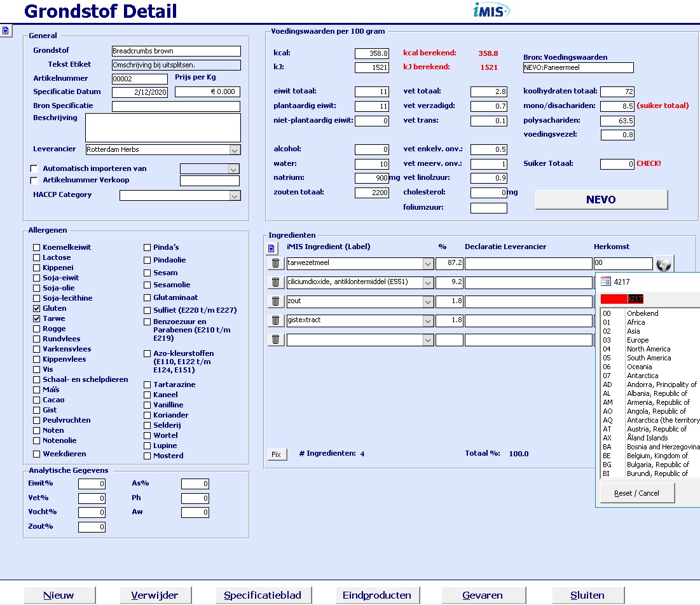The width and height of the screenshot is (700, 605).
Task: Click the Verwijder button
Action: pyautogui.click(x=155, y=595)
